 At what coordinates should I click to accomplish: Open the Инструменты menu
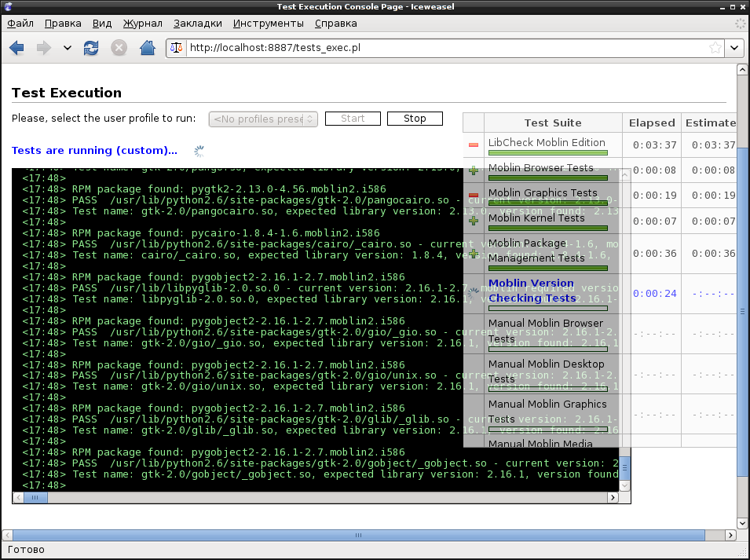pyautogui.click(x=269, y=24)
